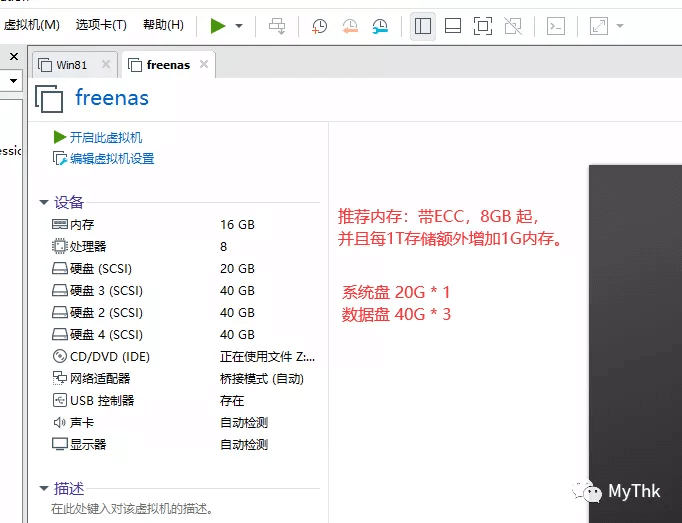Click the 桥接模式 (自动) value
The width and height of the screenshot is (682, 523).
click(261, 379)
